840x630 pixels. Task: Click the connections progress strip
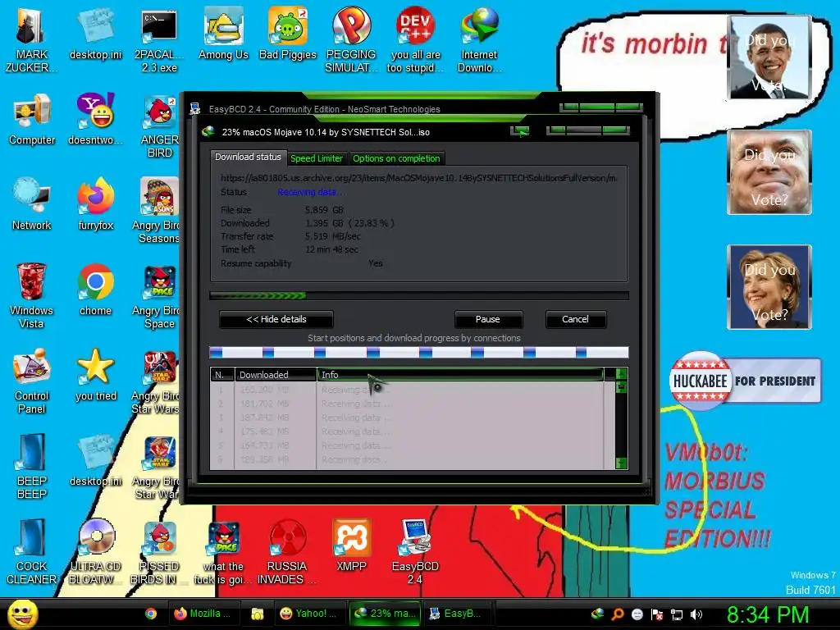419,352
